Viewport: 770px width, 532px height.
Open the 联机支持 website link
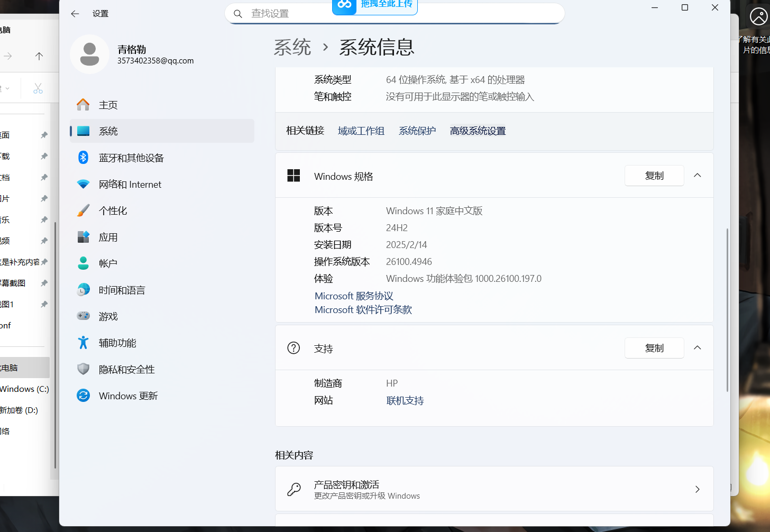click(x=405, y=400)
